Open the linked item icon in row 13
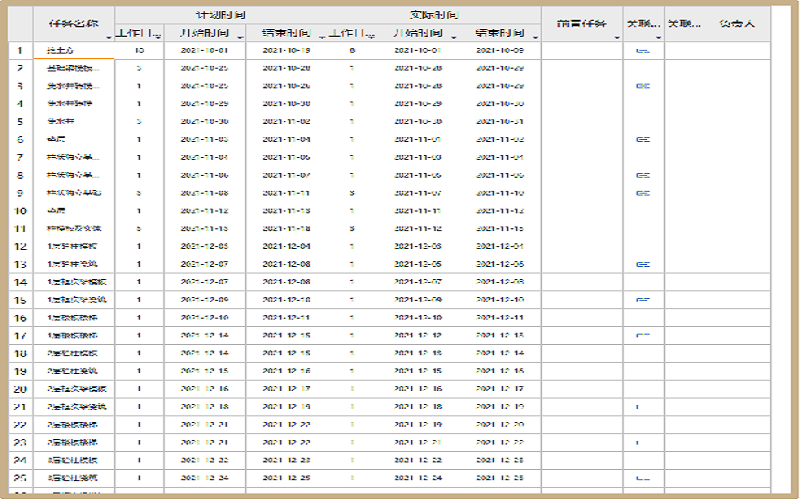The image size is (800, 500). (643, 265)
